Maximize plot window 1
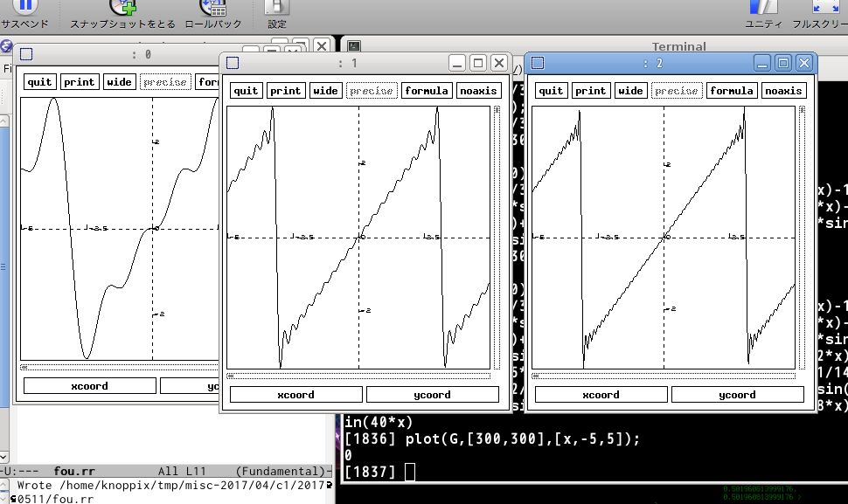 [478, 63]
